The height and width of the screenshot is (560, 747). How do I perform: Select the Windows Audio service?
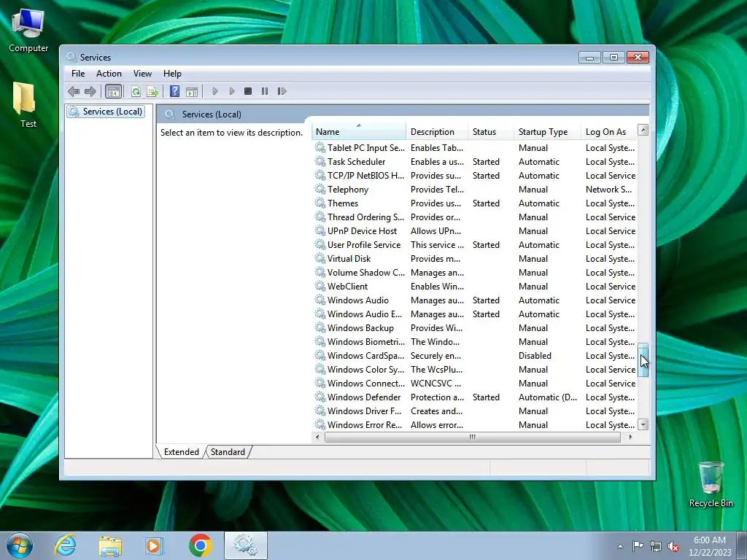[x=475, y=300]
